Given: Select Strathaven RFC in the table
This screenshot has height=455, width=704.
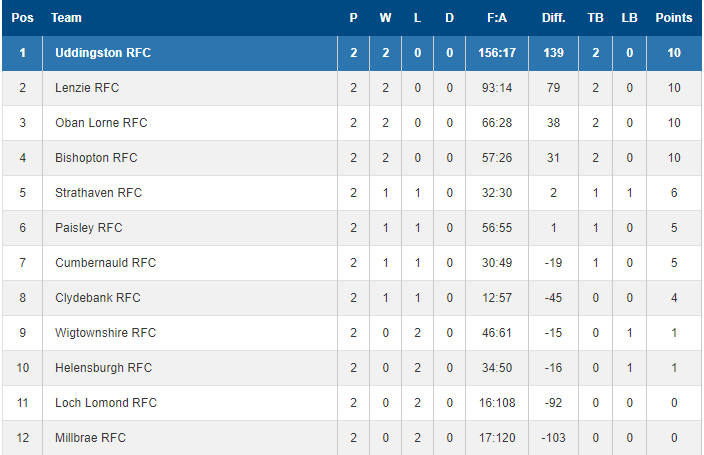Looking at the screenshot, I should (98, 193).
